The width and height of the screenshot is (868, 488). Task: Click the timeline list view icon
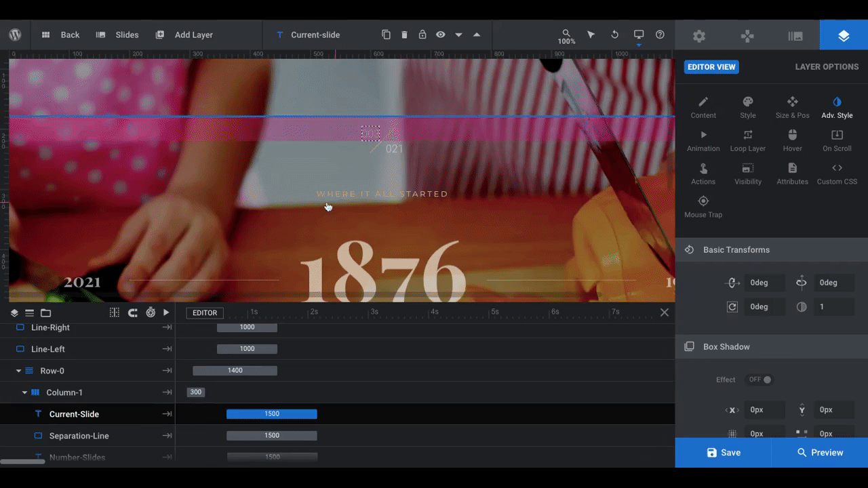coord(30,313)
